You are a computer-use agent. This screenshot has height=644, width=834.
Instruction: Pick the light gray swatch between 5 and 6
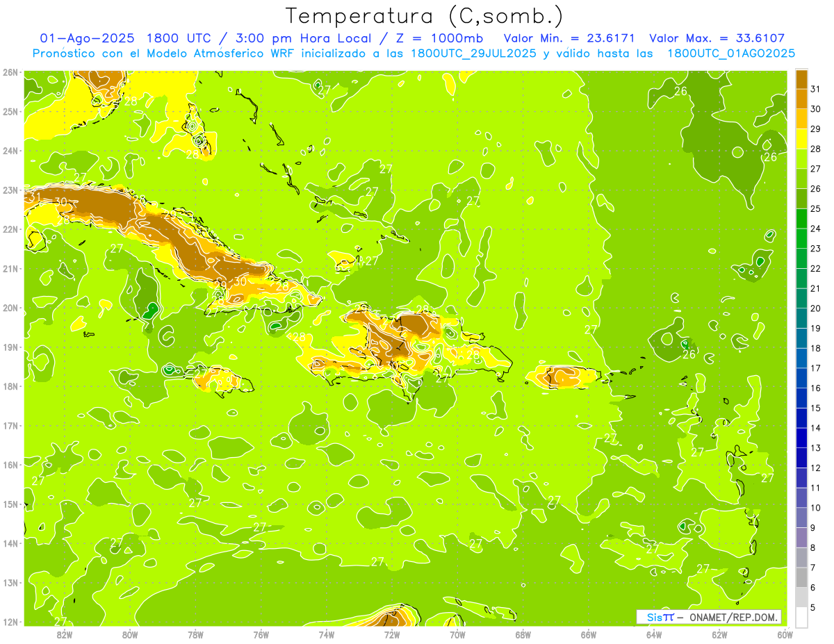[801, 597]
